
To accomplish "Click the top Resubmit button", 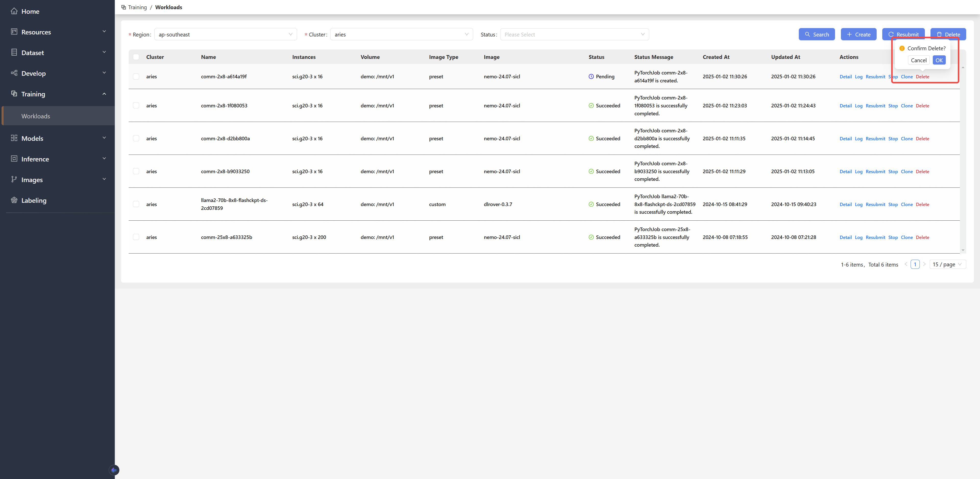I will (903, 34).
